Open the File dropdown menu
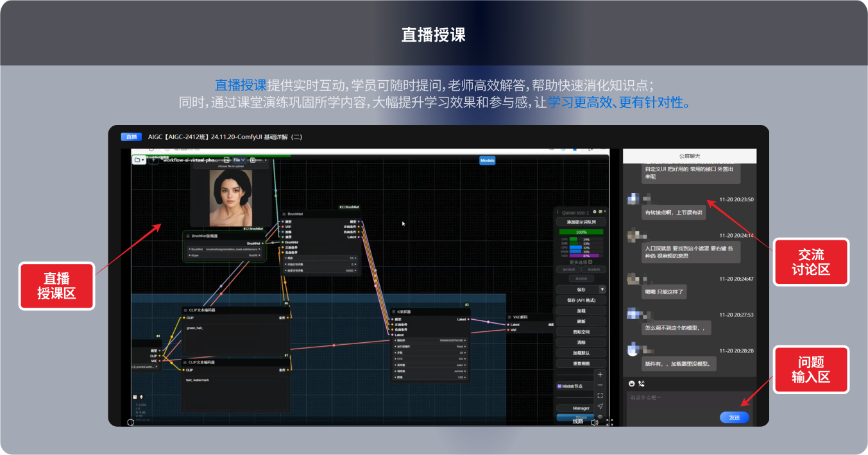 [239, 160]
